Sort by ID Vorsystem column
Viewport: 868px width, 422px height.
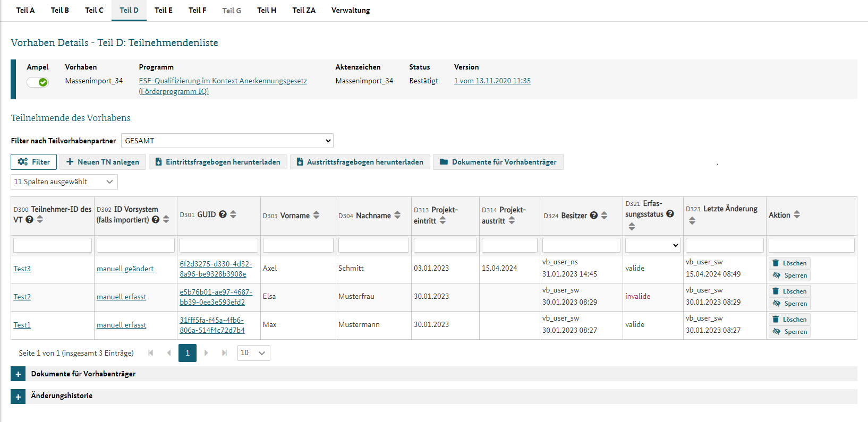(x=166, y=219)
